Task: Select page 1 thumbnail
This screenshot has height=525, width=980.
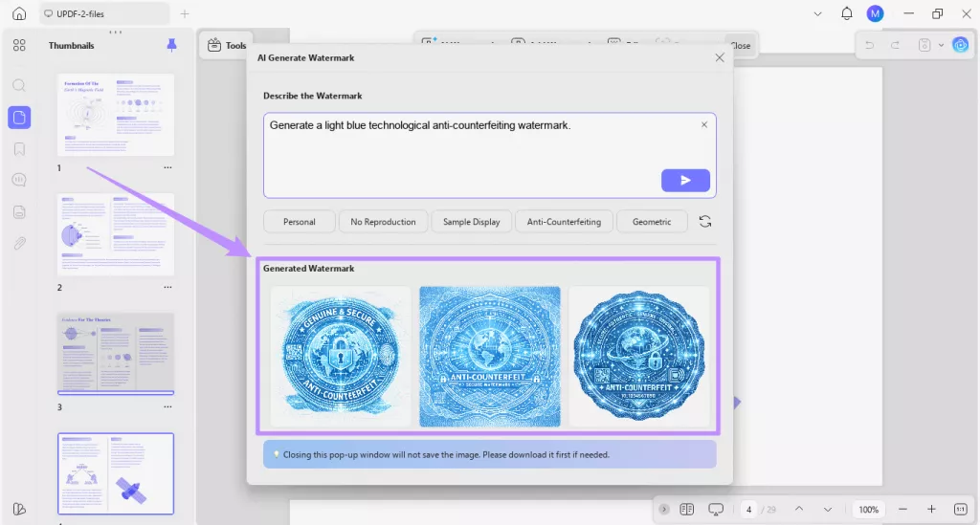Action: (x=116, y=115)
